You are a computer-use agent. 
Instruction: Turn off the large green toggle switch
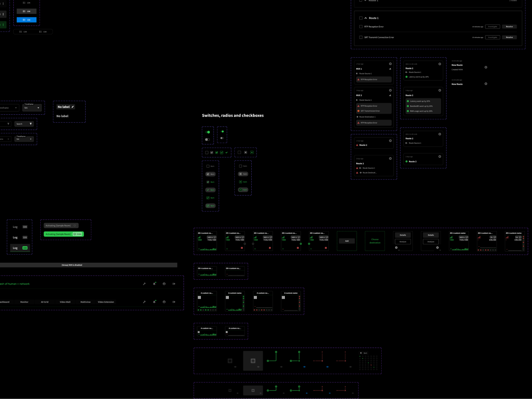[x=207, y=132]
